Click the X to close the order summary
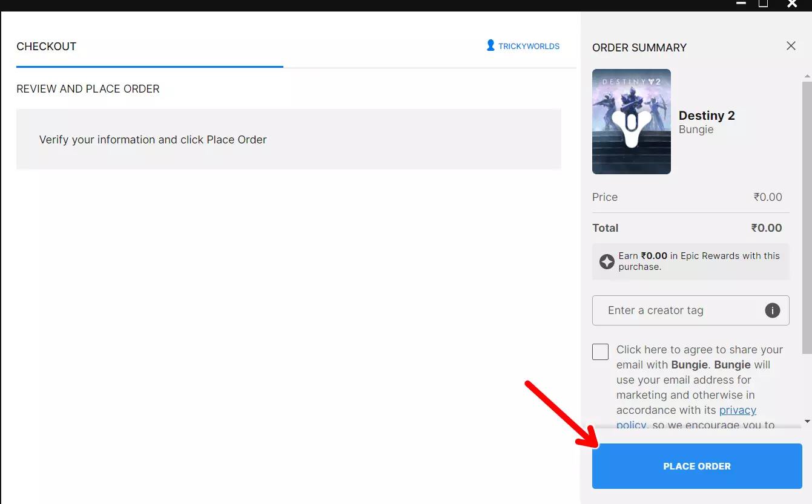The image size is (812, 504). pyautogui.click(x=791, y=45)
